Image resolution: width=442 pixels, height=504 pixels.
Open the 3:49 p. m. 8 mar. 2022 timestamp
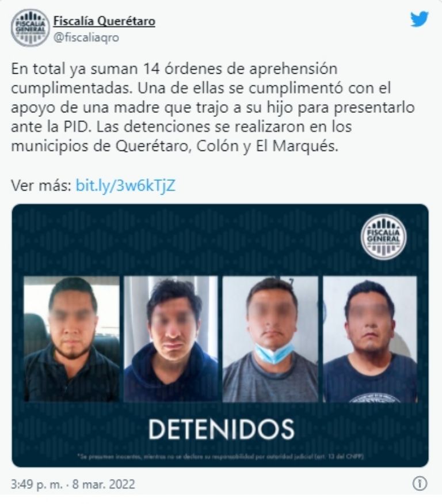point(73,484)
